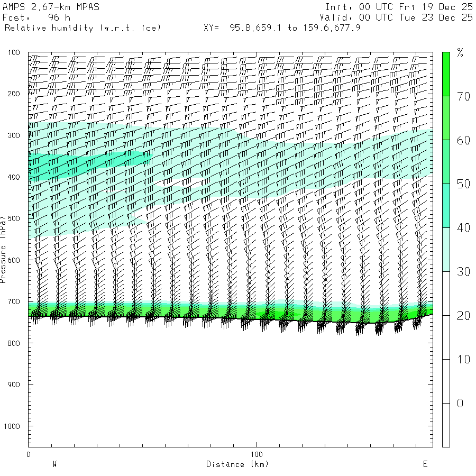Click the colorbar '20' value label
Viewport: 476px width, 476px height.
(x=463, y=316)
